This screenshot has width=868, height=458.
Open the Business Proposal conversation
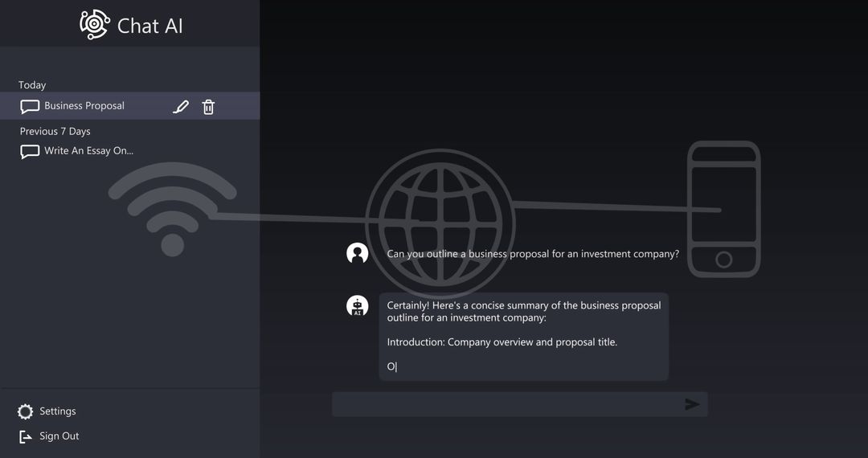129,105
